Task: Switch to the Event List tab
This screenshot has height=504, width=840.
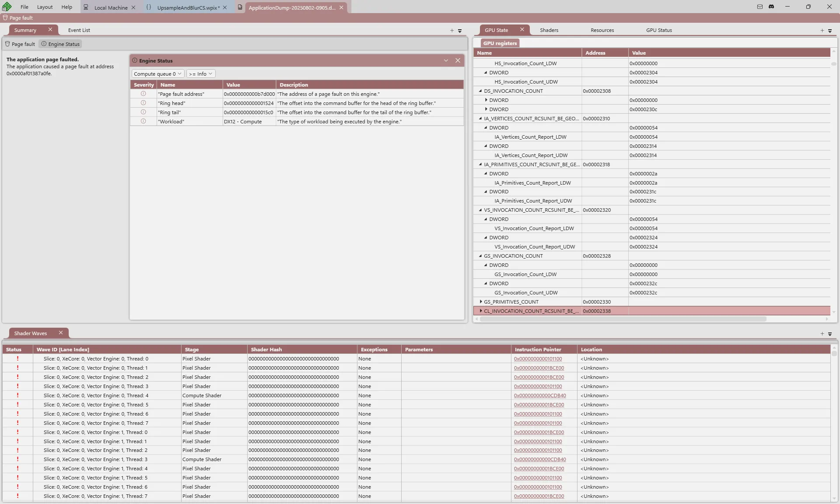Action: pyautogui.click(x=79, y=30)
